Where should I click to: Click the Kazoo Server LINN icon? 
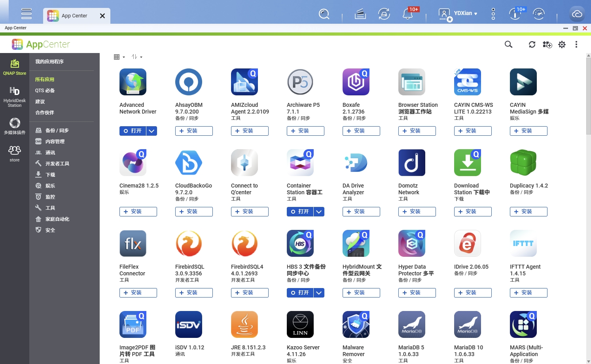(300, 324)
